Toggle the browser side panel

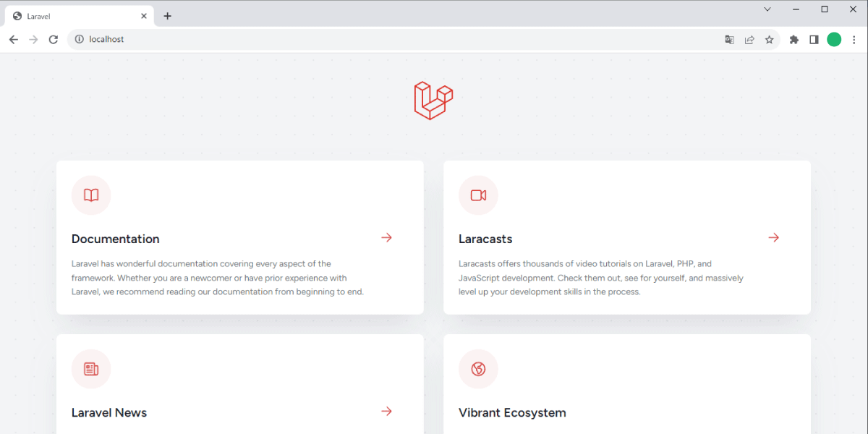[814, 40]
